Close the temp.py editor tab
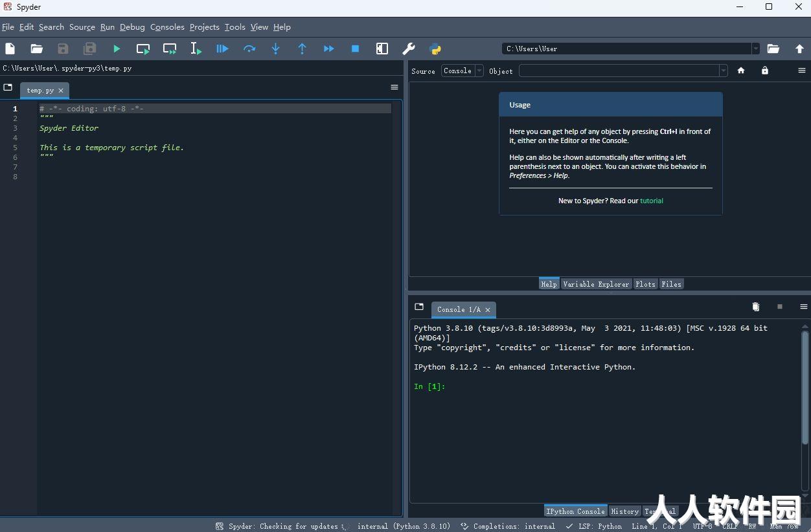 [x=61, y=91]
